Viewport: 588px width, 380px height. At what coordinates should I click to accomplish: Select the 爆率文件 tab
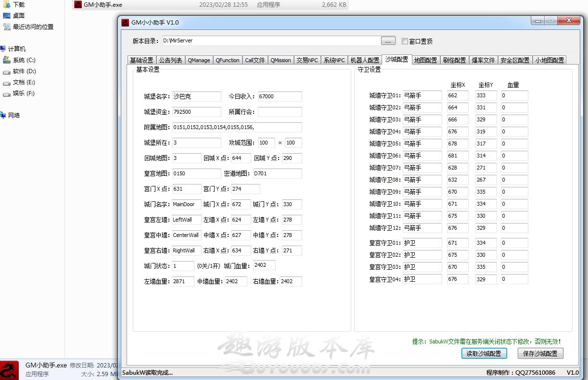coord(483,60)
